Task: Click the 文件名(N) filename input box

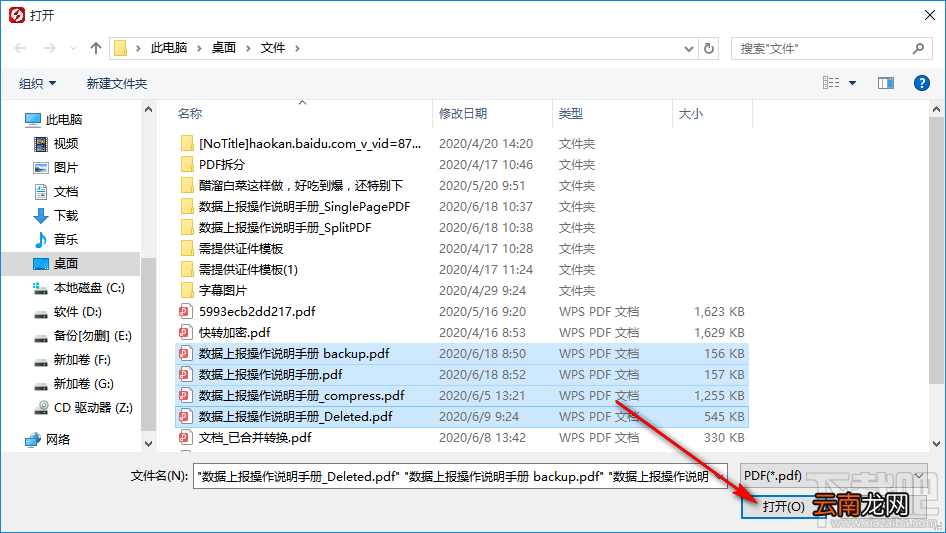Action: pyautogui.click(x=460, y=476)
